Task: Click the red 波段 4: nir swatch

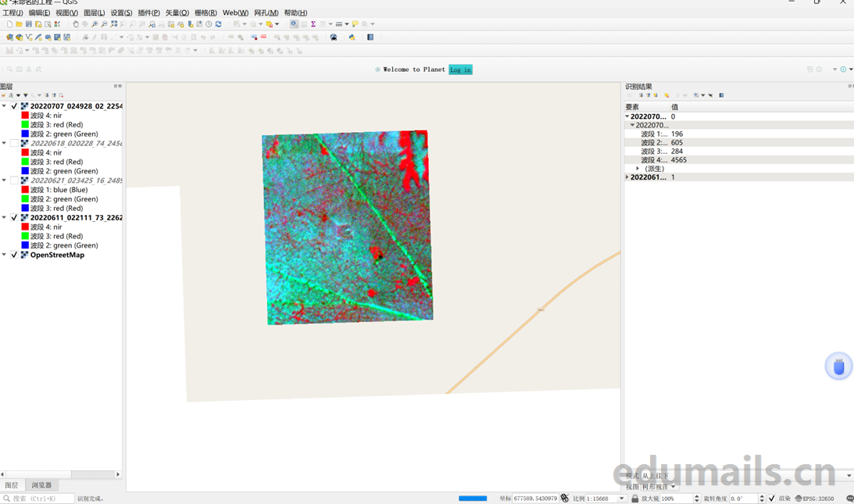Action: [25, 116]
